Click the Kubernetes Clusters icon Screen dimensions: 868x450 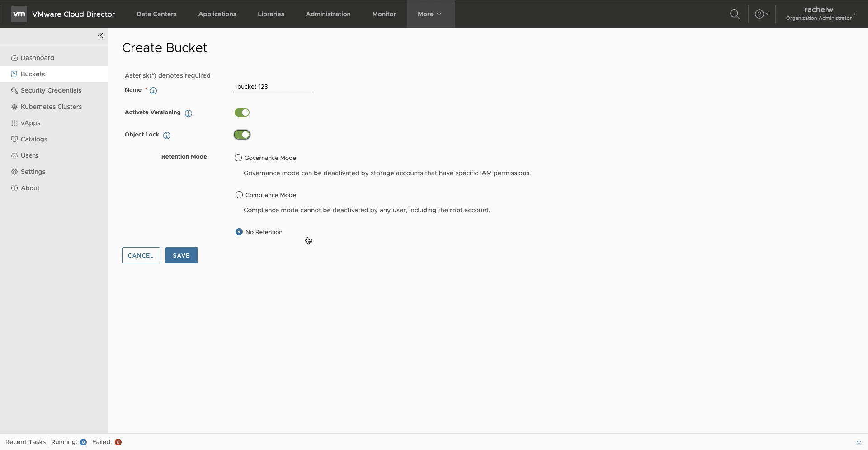[x=14, y=107]
